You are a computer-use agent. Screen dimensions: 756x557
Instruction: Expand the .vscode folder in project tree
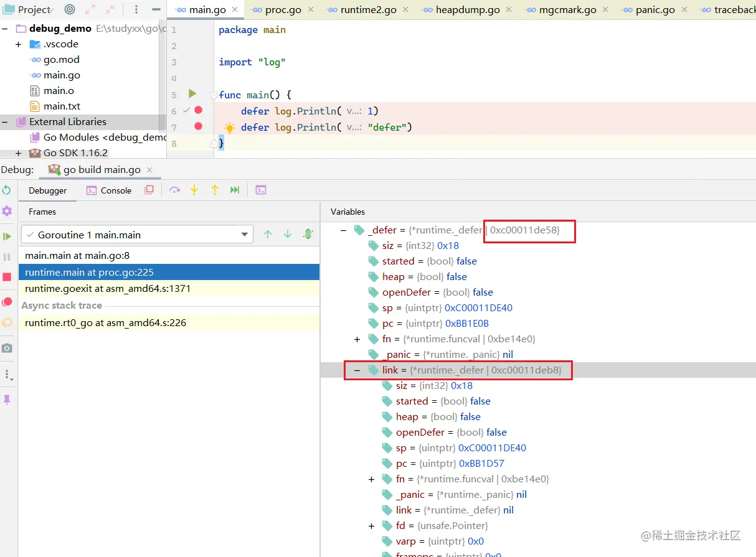point(18,44)
